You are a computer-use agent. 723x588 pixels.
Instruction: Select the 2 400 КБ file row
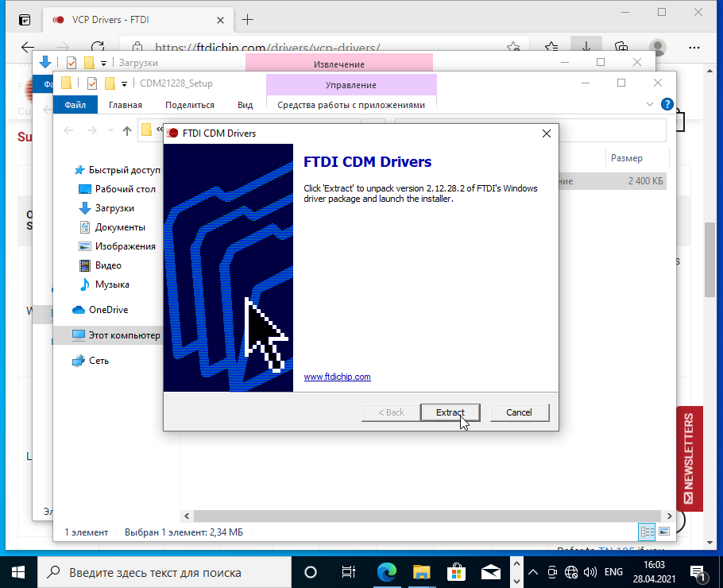[613, 181]
